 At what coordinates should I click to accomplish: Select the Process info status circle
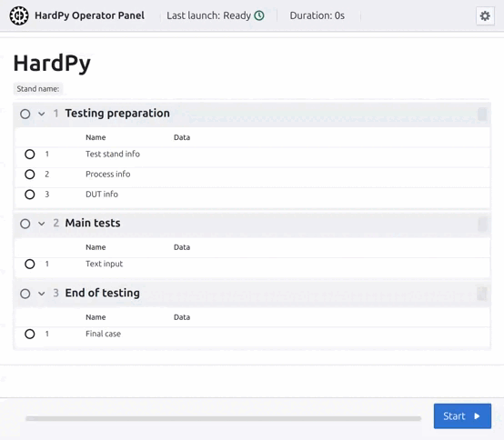pyautogui.click(x=30, y=175)
